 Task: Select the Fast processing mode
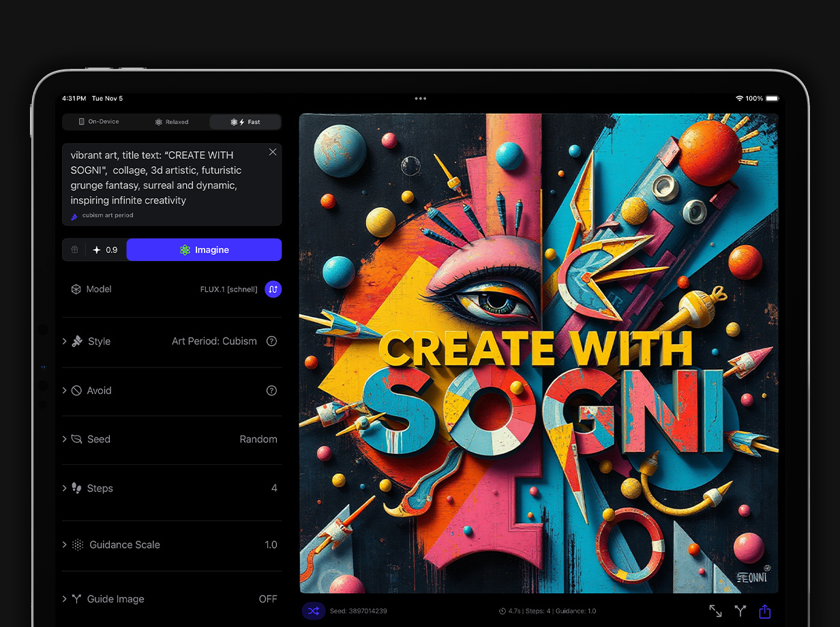tap(245, 122)
